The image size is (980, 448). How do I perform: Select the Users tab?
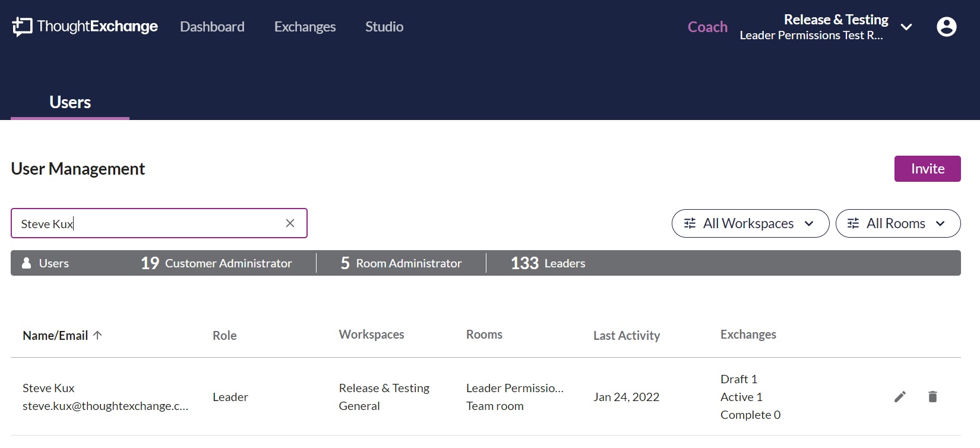pyautogui.click(x=70, y=102)
